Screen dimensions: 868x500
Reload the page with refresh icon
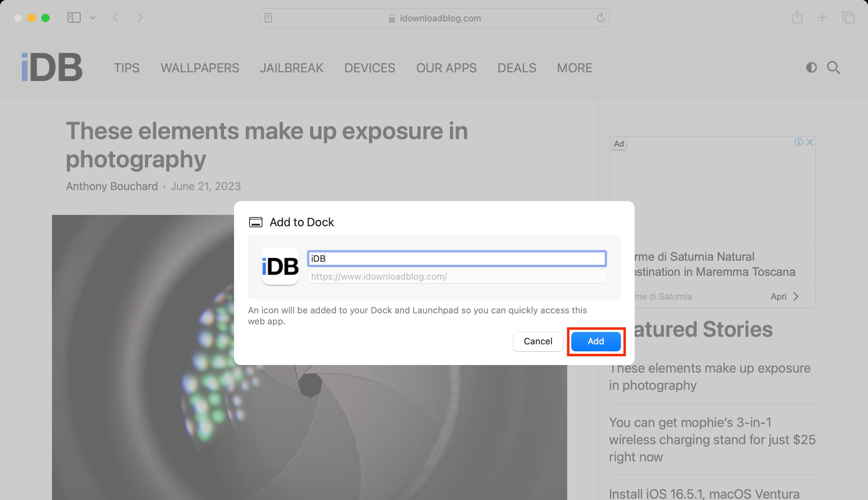pyautogui.click(x=601, y=18)
